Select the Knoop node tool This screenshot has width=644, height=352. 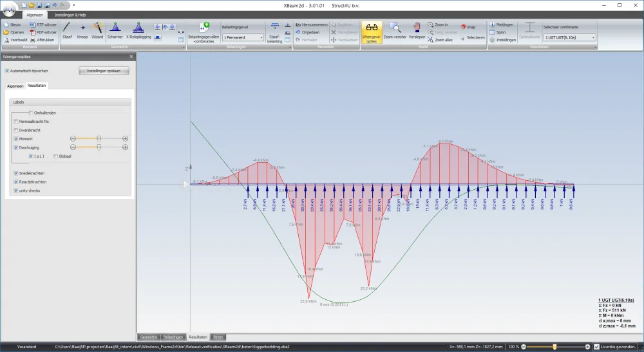[82, 31]
